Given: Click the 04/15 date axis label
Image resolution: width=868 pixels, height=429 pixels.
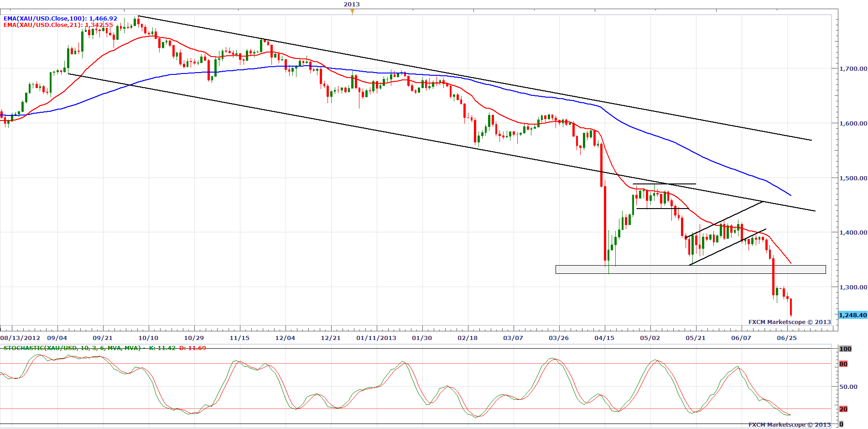Looking at the screenshot, I should (x=604, y=338).
